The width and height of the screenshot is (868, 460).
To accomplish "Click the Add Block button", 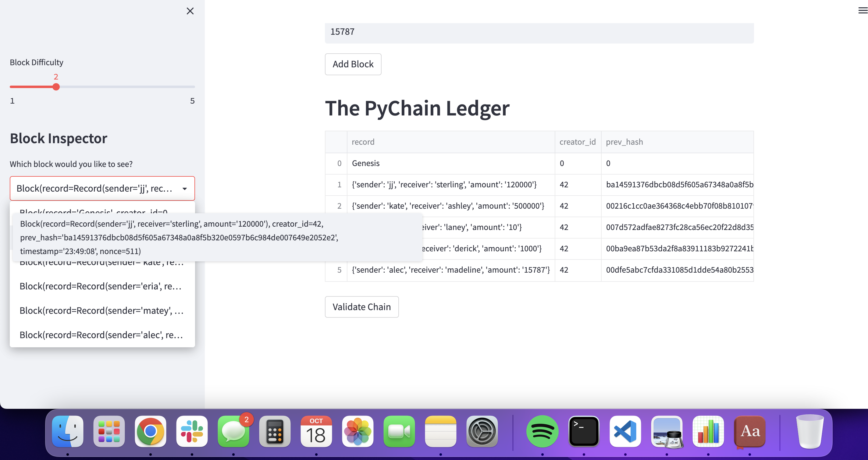I will (x=353, y=64).
